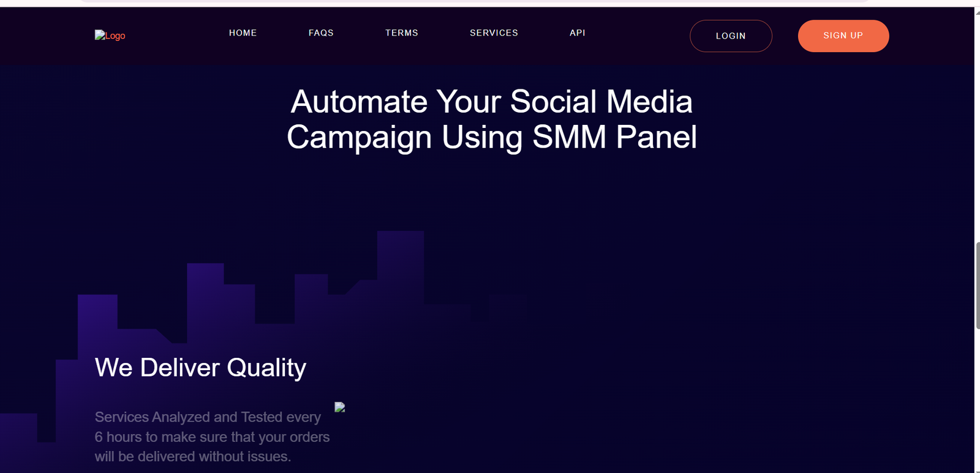Select SERVICES in the navigation bar
Screen dimensions: 980x473
pyautogui.click(x=494, y=33)
